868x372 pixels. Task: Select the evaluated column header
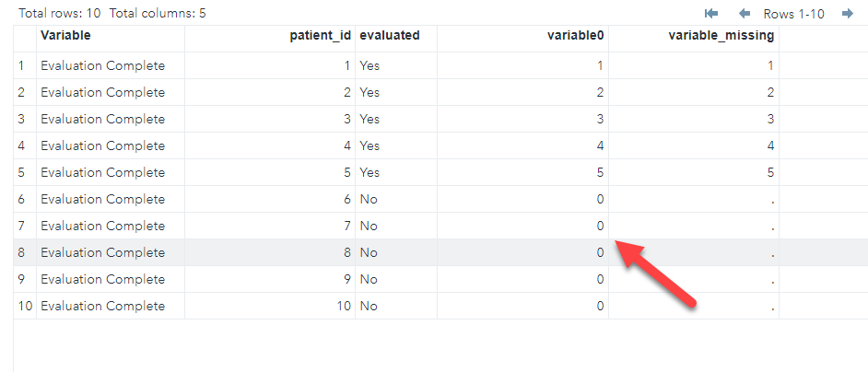[x=390, y=36]
